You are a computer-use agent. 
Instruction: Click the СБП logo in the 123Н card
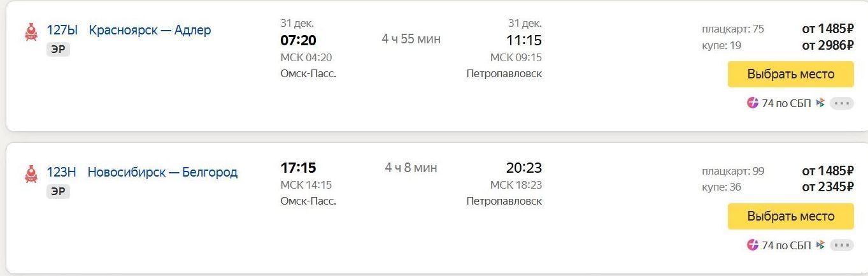pos(820,245)
